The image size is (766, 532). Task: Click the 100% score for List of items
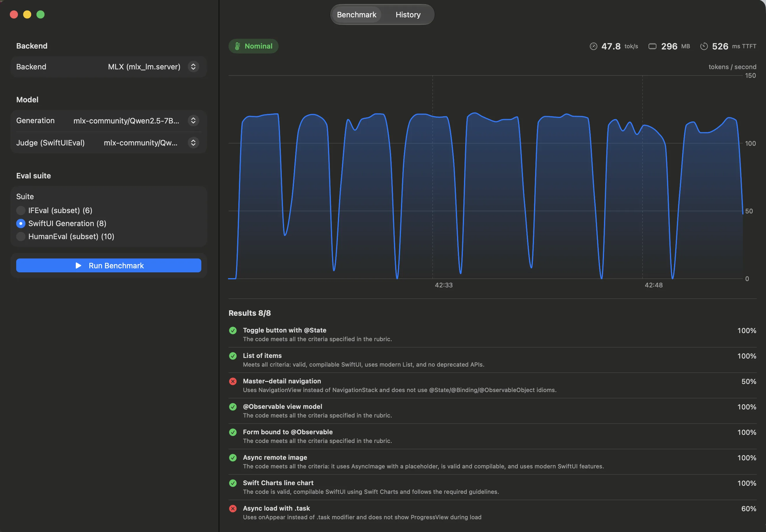pyautogui.click(x=747, y=356)
